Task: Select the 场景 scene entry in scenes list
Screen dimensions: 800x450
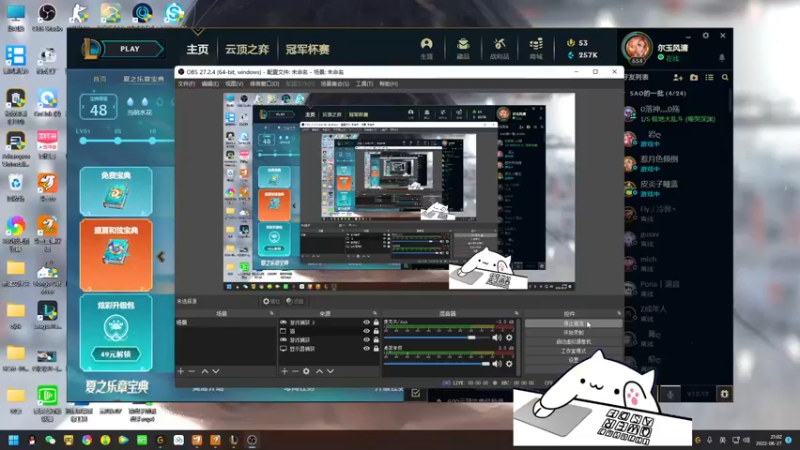Action: click(x=226, y=322)
